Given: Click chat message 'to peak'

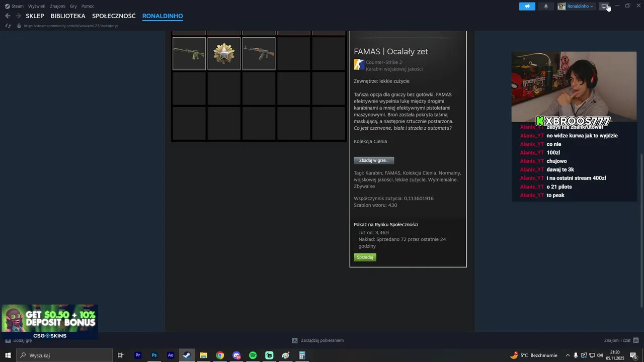Looking at the screenshot, I should coord(555,196).
